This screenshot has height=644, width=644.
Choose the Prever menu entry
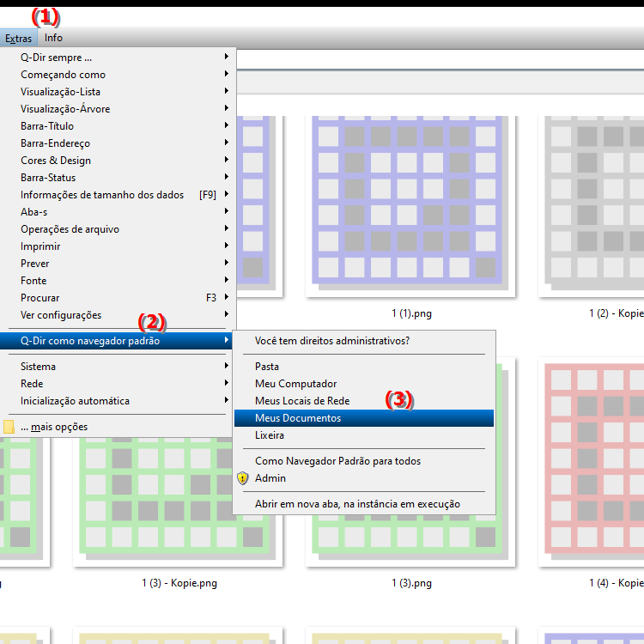click(x=118, y=264)
